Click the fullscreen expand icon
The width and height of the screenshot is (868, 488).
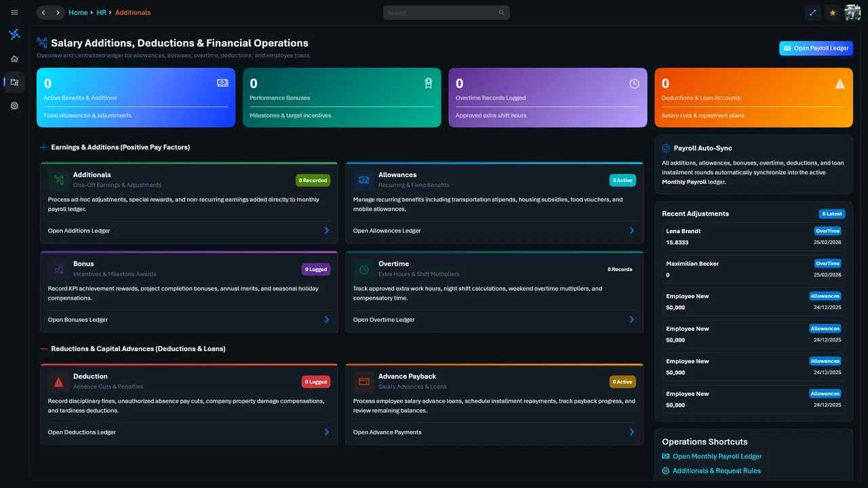click(812, 13)
